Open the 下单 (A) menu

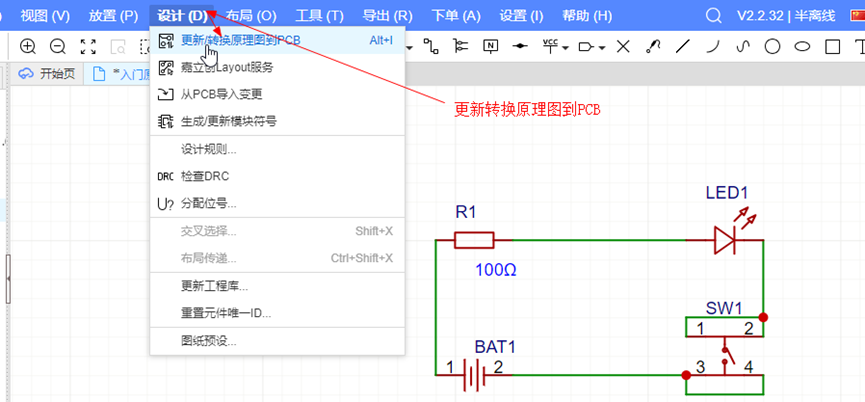tap(456, 15)
